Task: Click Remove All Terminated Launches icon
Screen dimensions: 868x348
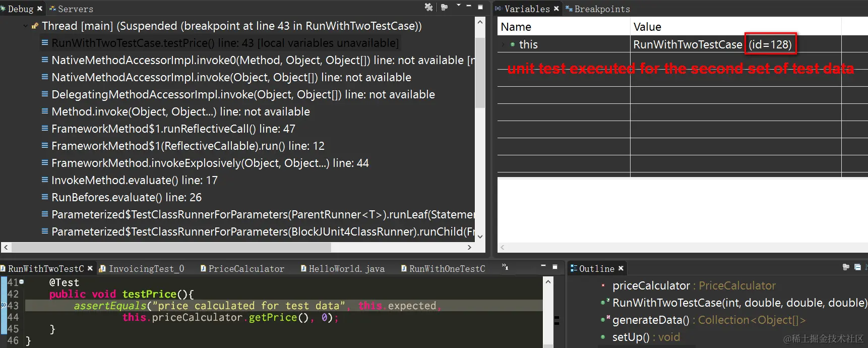Action: tap(428, 7)
